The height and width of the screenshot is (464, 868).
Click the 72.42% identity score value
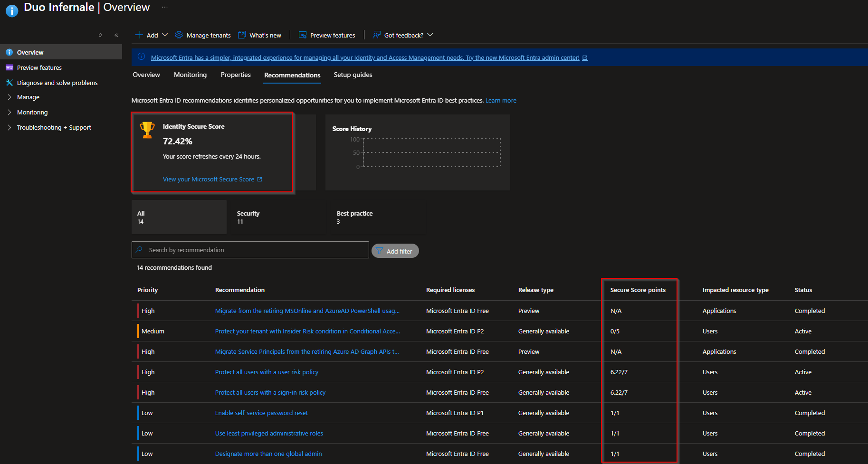coord(178,141)
